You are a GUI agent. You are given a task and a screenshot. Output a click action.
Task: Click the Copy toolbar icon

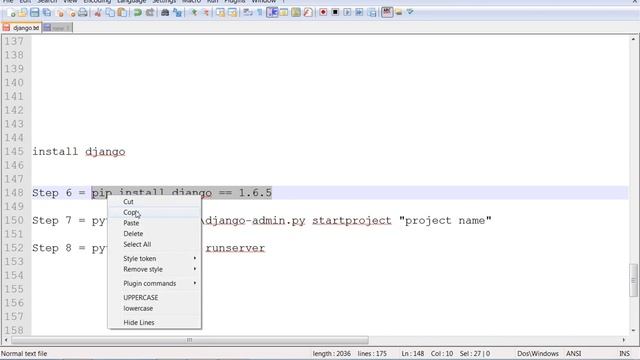[110, 13]
